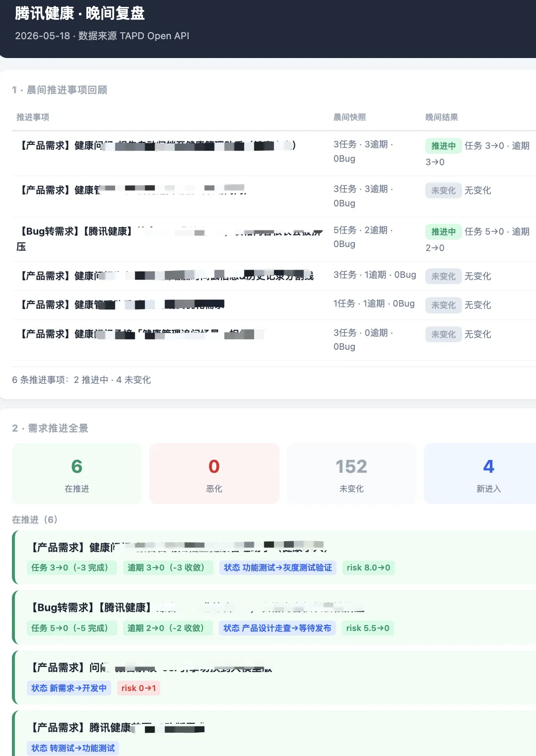Click the 状态 新需求→开发中 tag
This screenshot has height=756, width=536.
coord(69,688)
